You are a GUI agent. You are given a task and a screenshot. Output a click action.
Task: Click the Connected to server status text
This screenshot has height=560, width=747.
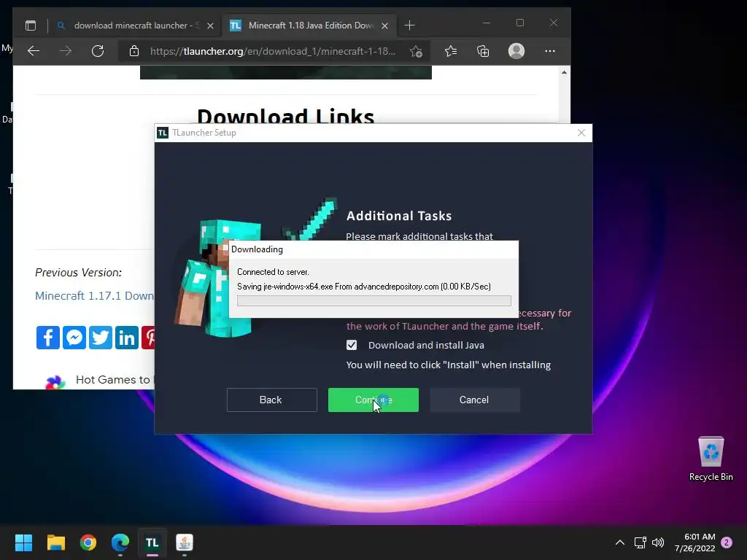pyautogui.click(x=273, y=272)
